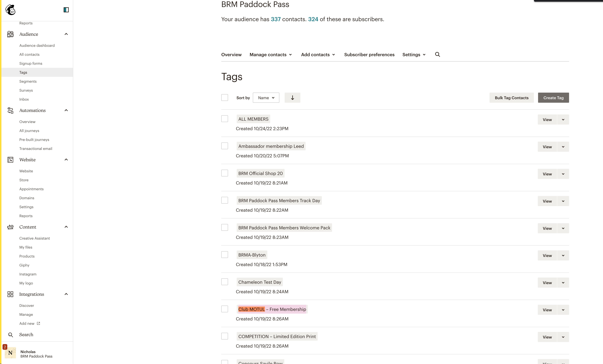Click the ALL MEMBERS tag name
Screen dimensions: 603x364
[x=253, y=119]
